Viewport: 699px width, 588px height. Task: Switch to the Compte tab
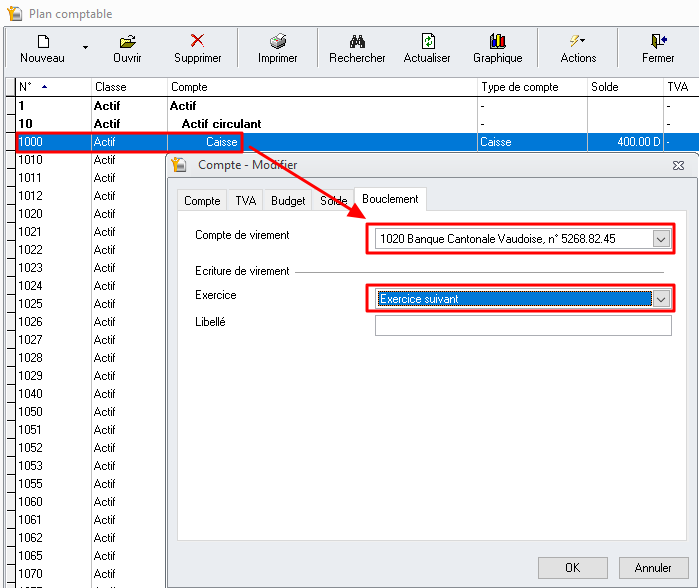coord(202,201)
